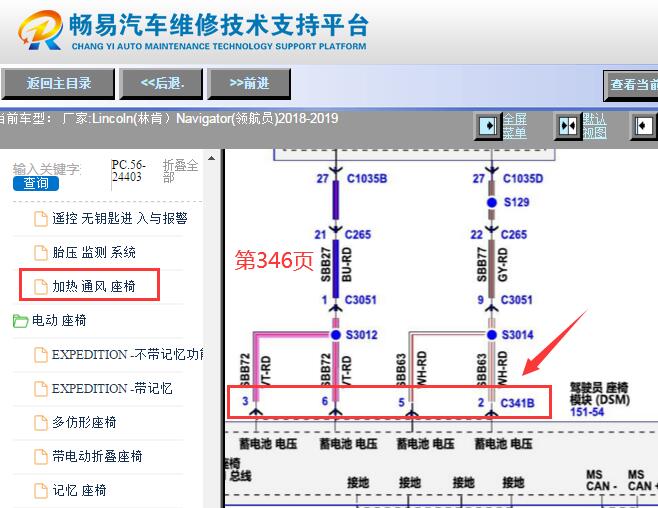
Task: Click the rightmost layout icon after 默认视图
Action: click(645, 125)
